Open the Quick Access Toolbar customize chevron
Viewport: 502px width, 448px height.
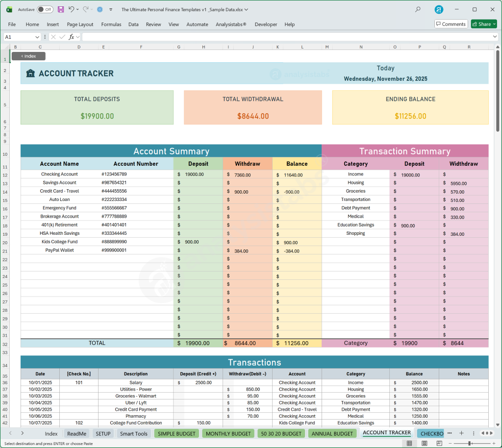point(111,9)
